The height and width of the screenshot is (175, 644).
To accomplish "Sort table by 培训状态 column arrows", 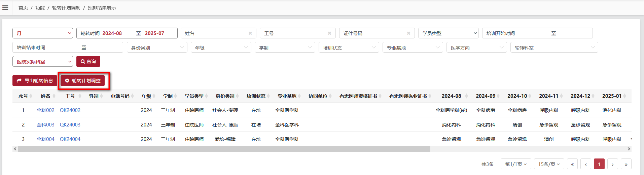I will tap(269, 96).
